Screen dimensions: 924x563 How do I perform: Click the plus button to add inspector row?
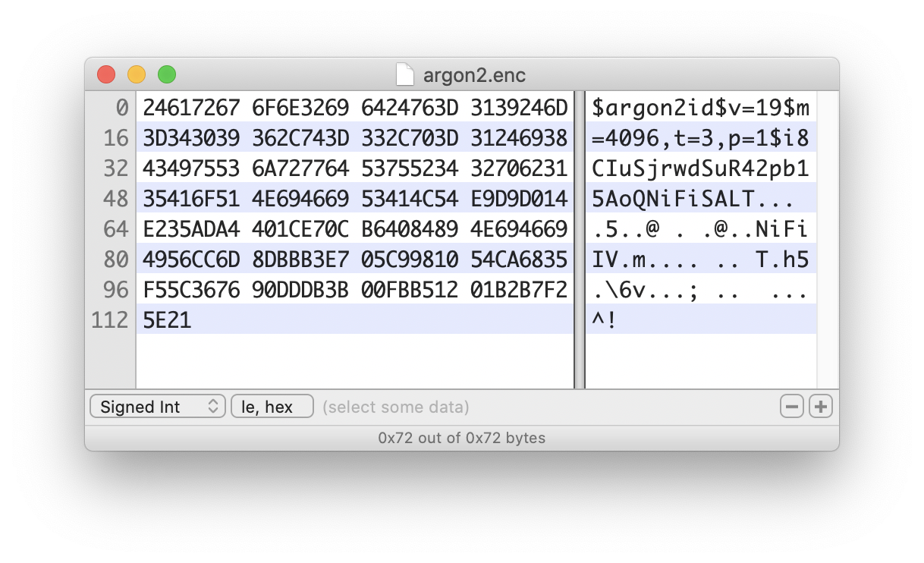click(820, 406)
